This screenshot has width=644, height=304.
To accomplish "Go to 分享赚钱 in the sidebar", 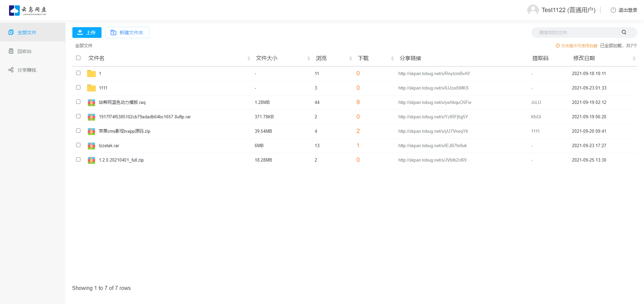I will click(x=26, y=70).
